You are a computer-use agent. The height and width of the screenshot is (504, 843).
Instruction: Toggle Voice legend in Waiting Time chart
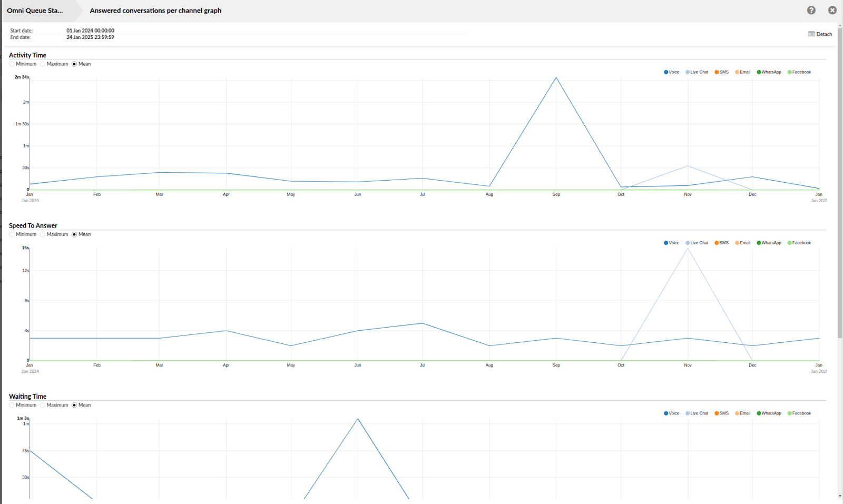[671, 413]
